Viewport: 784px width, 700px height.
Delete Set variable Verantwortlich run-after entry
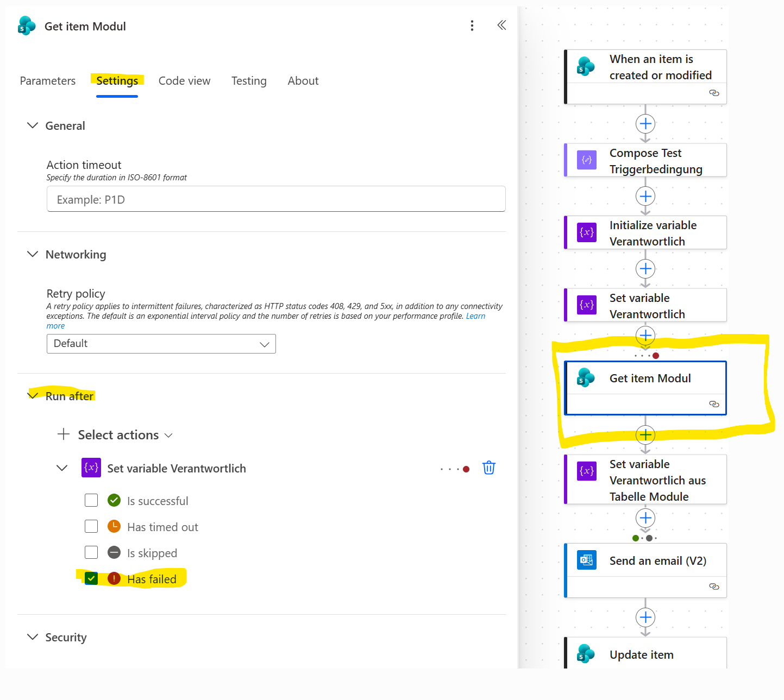point(488,468)
